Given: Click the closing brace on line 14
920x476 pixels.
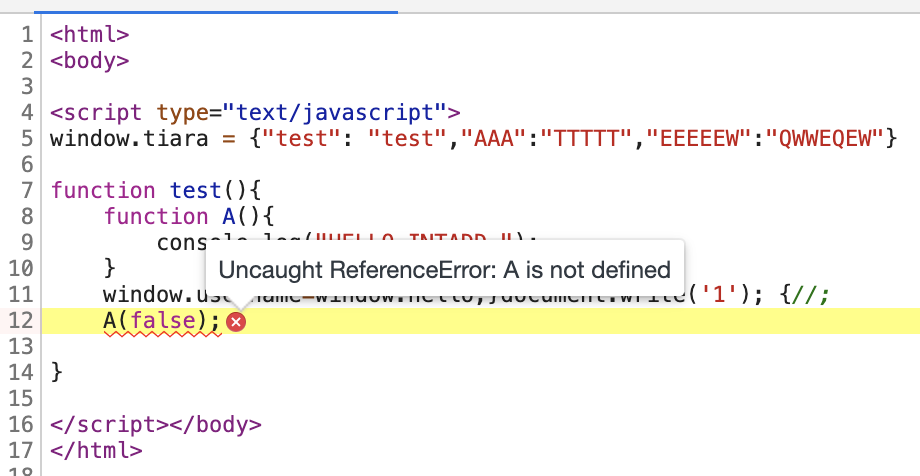Looking at the screenshot, I should point(57,373).
